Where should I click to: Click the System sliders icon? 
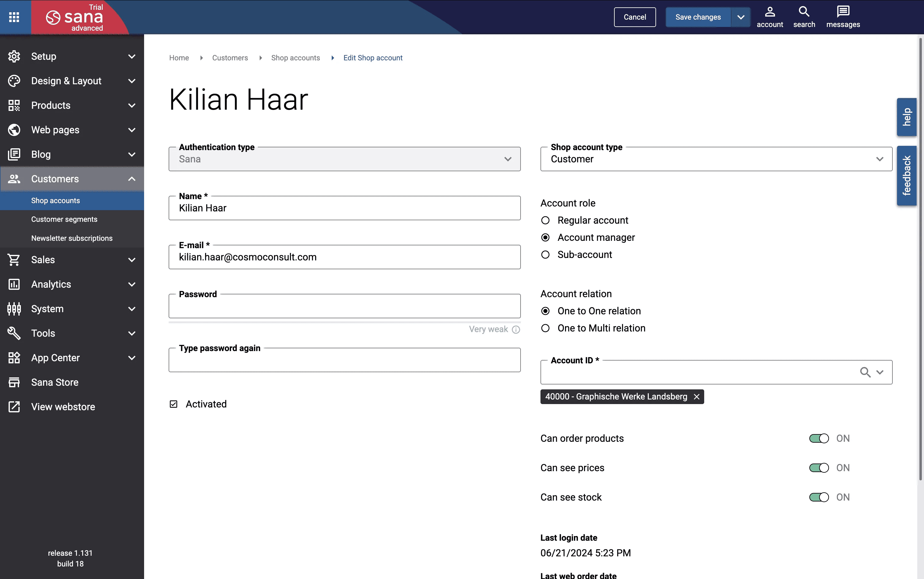14,309
